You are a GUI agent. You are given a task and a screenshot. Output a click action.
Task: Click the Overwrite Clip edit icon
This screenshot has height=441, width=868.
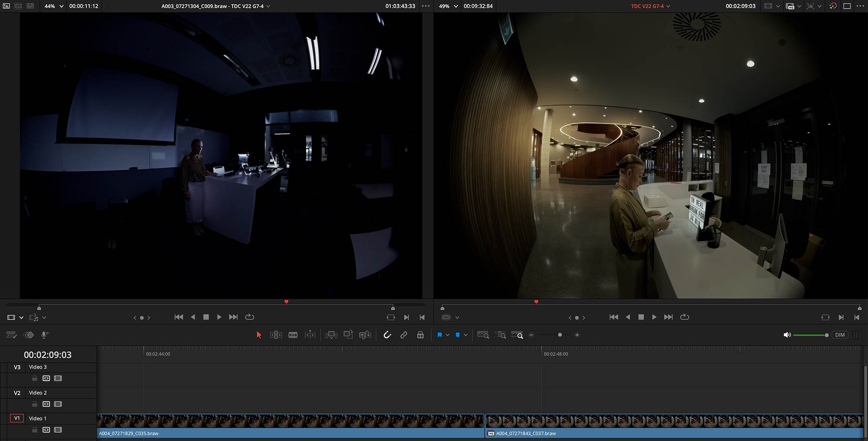click(x=348, y=335)
